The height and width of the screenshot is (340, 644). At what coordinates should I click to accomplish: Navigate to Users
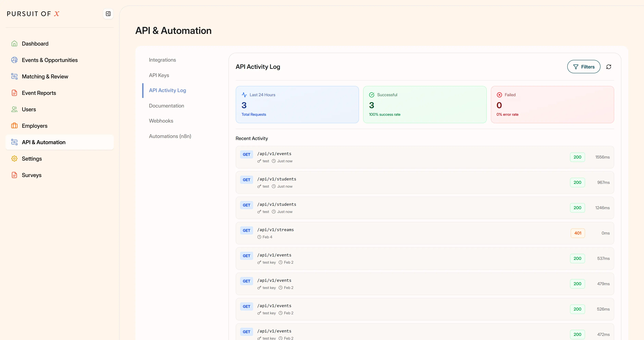(x=59, y=109)
